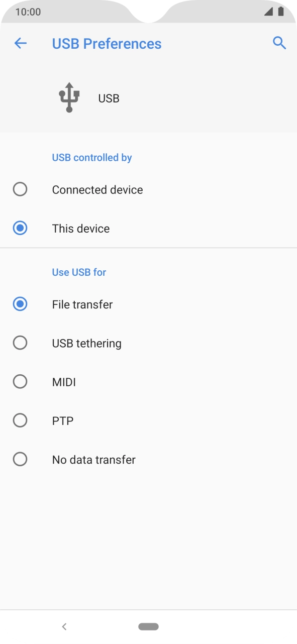Tap the Use USB for section header
This screenshot has height=644, width=297.
pos(79,272)
